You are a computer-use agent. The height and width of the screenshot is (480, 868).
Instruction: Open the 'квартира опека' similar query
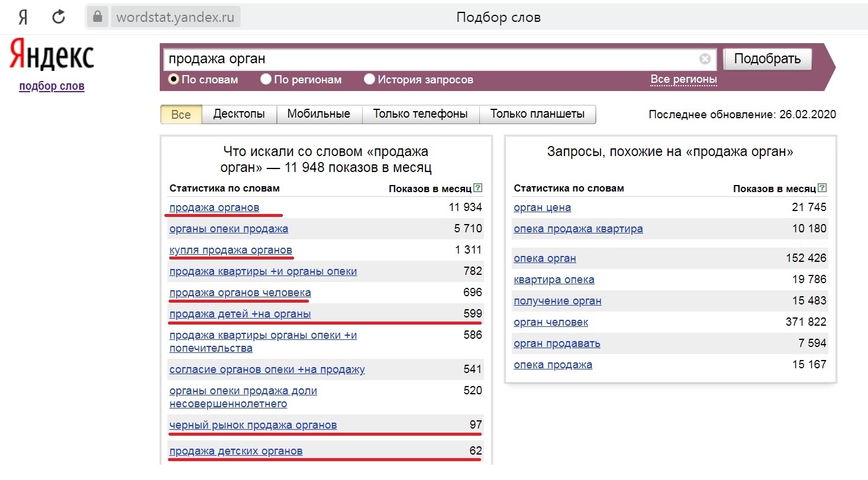(x=554, y=280)
